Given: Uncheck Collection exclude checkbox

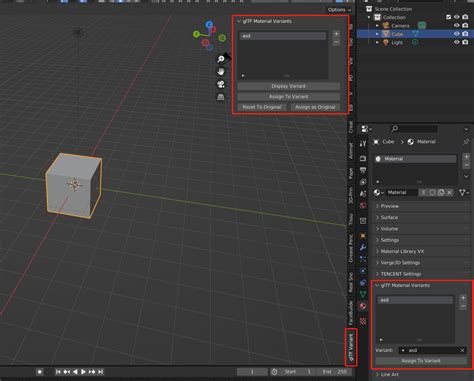Looking at the screenshot, I should [x=448, y=17].
